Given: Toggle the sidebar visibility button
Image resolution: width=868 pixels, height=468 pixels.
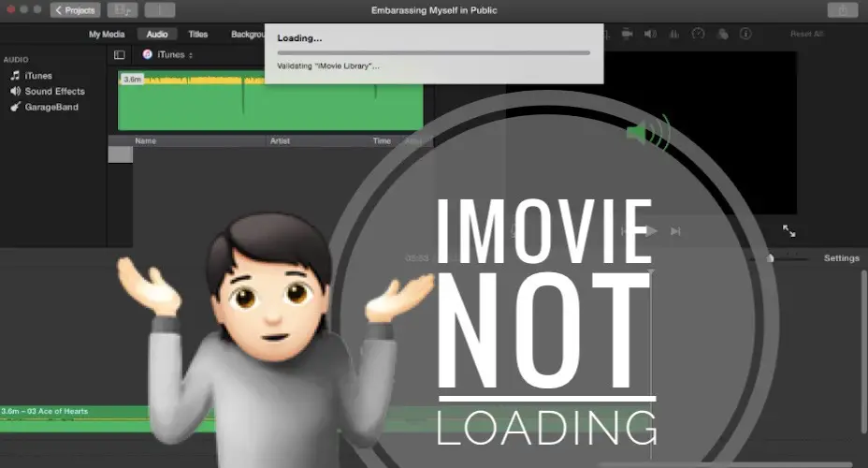Looking at the screenshot, I should [x=120, y=55].
